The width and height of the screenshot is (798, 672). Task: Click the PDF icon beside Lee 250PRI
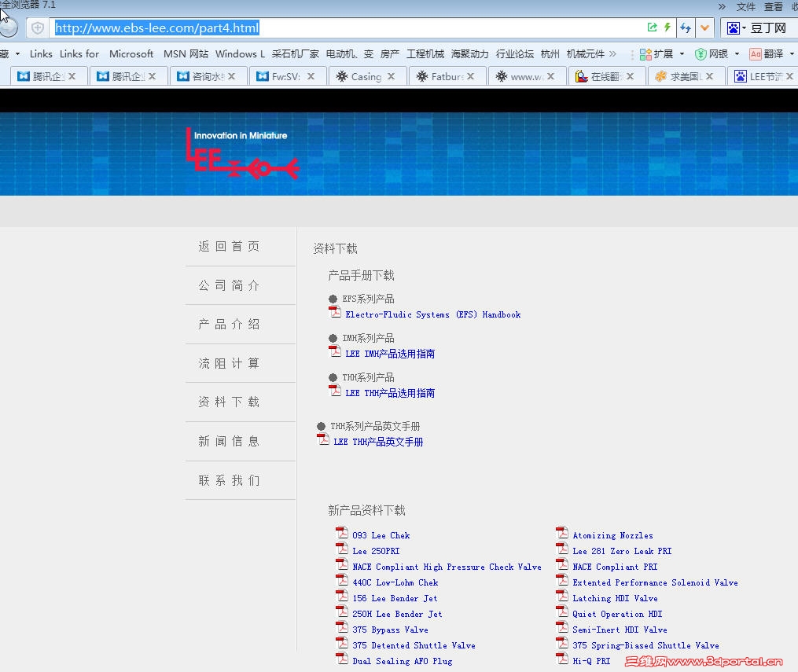click(x=342, y=549)
